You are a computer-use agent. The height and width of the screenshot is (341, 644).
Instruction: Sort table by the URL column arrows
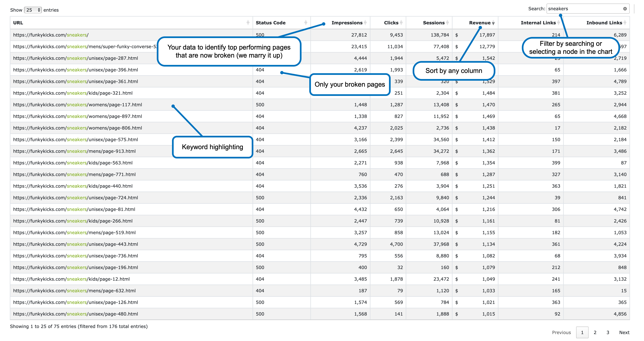[x=248, y=23]
